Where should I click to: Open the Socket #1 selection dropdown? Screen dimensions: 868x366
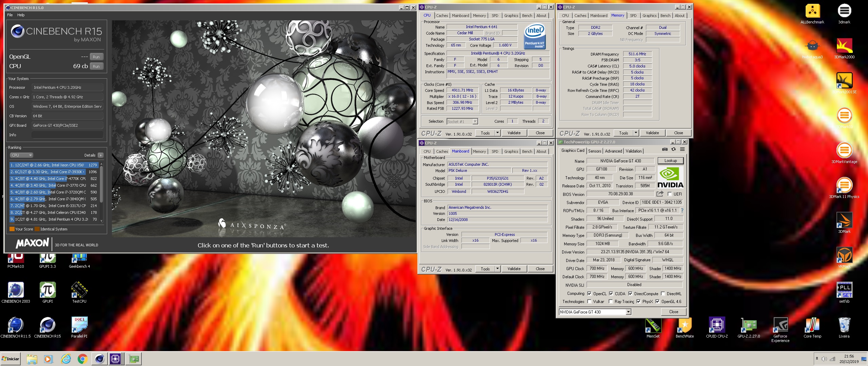pyautogui.click(x=462, y=121)
